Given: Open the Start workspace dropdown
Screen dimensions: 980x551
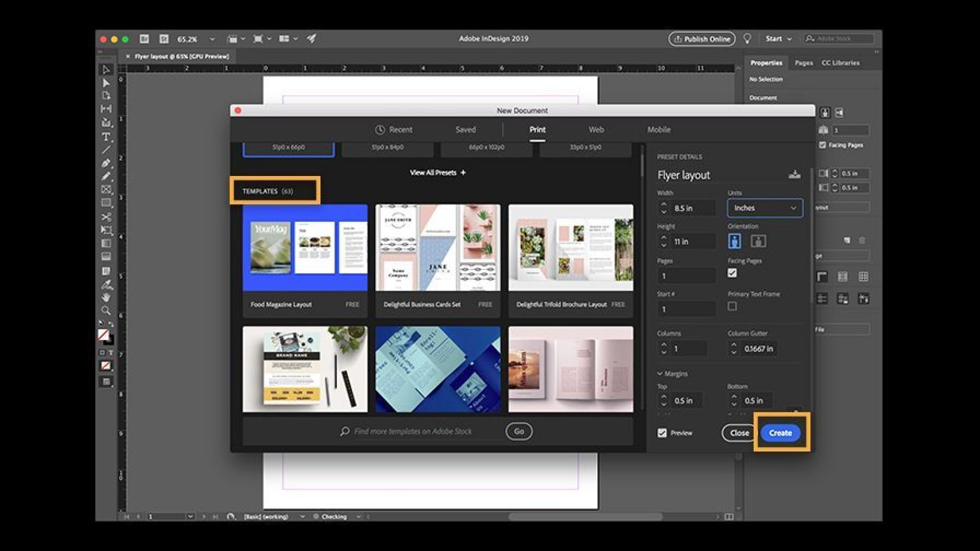Looking at the screenshot, I should click(x=778, y=39).
